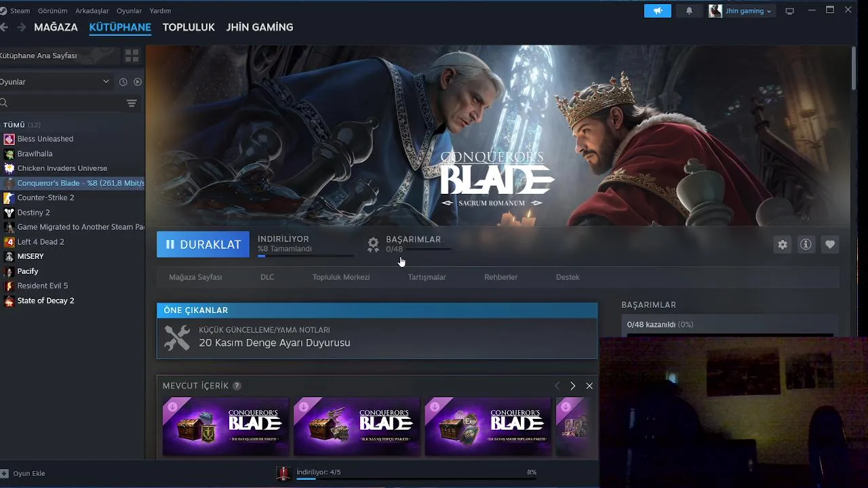This screenshot has width=868, height=488.
Task: Click the download progress bar under İNDİRİLİYOR
Action: [306, 256]
